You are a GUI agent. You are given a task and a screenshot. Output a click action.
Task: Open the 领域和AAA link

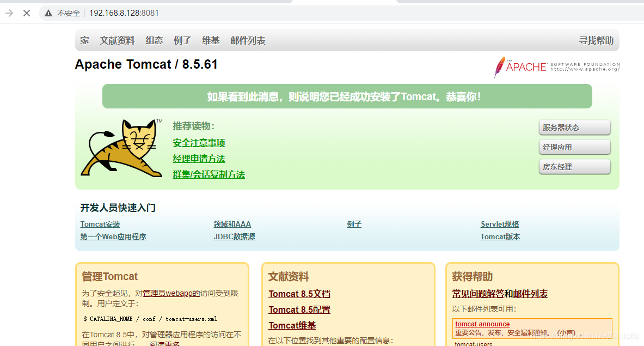coord(232,224)
